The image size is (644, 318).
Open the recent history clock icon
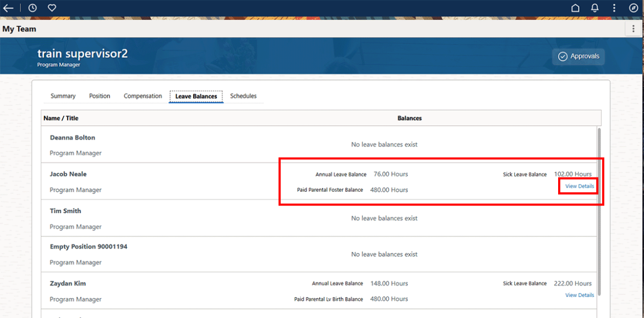[31, 8]
